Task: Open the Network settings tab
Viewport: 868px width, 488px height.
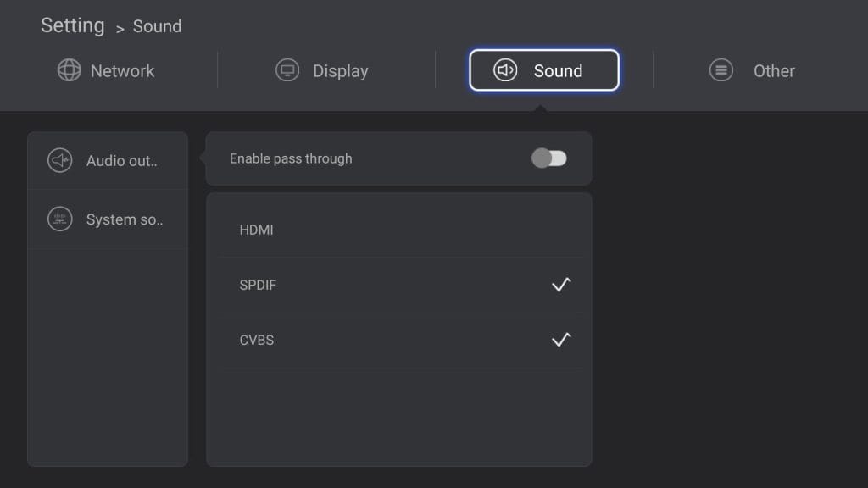Action: coord(106,71)
